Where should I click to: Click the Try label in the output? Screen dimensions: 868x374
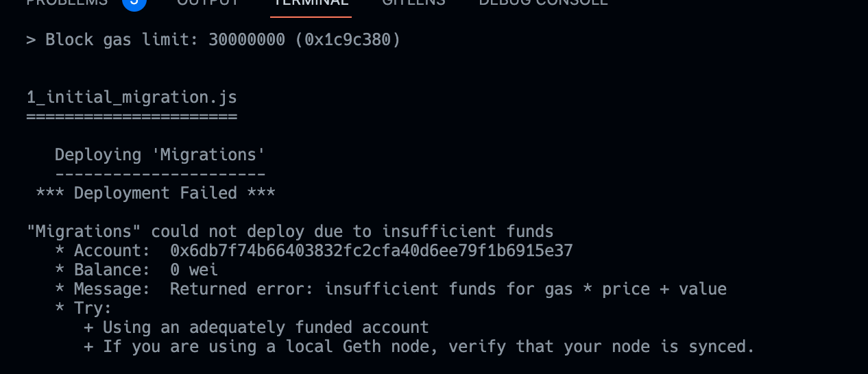(93, 308)
